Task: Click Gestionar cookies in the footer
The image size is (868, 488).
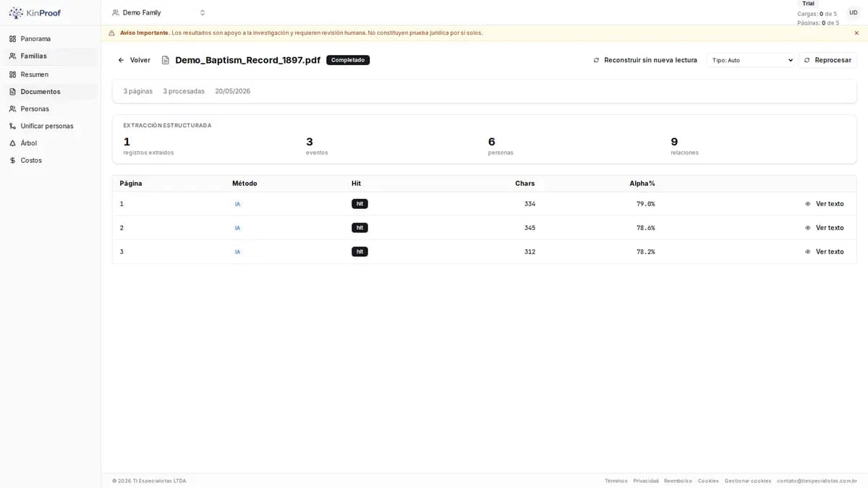Action: click(x=748, y=481)
